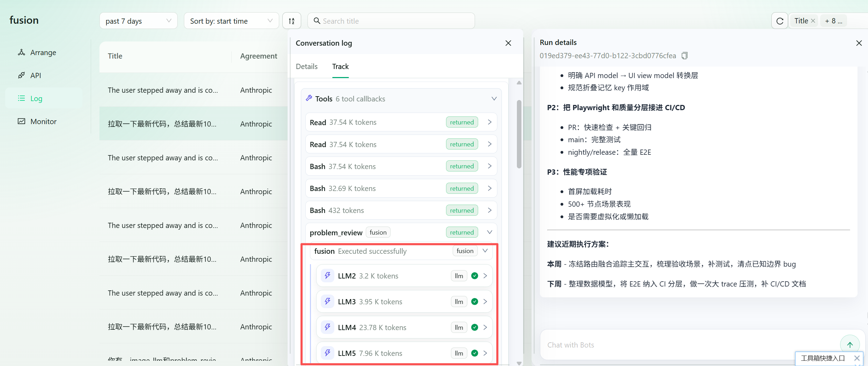The image size is (868, 366).
Task: Open LLM2 row details arrow
Action: point(485,276)
